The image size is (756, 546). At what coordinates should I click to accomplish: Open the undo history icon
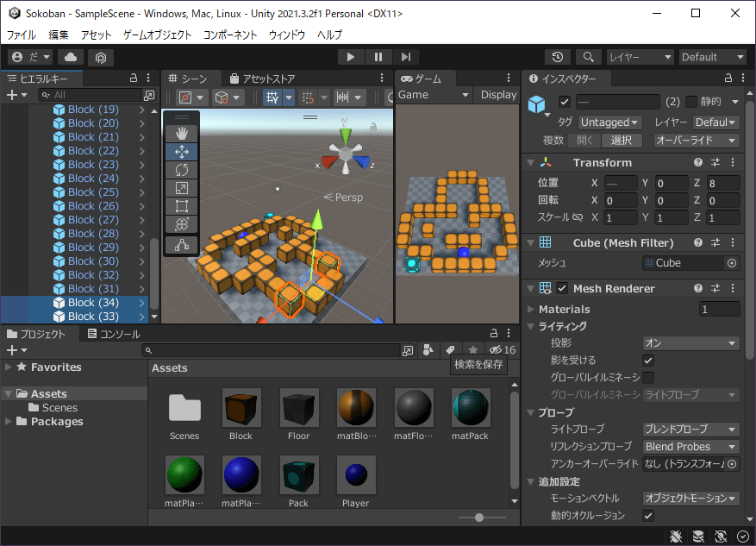[558, 57]
